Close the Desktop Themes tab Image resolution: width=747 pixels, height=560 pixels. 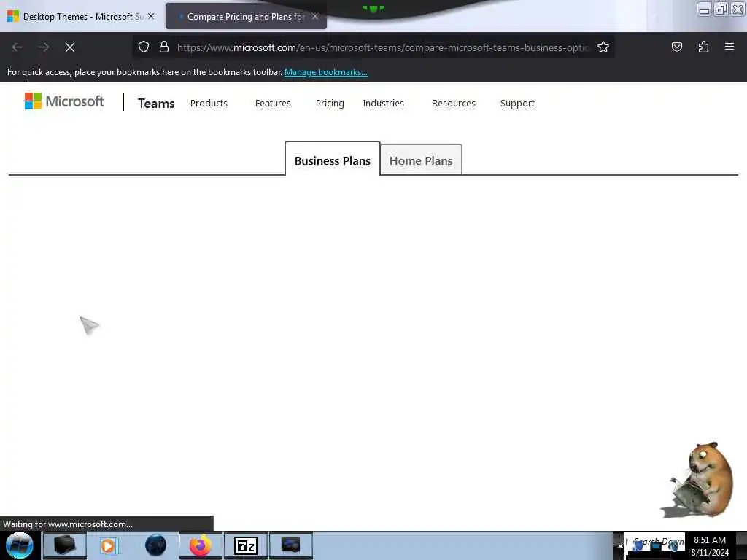pyautogui.click(x=151, y=16)
